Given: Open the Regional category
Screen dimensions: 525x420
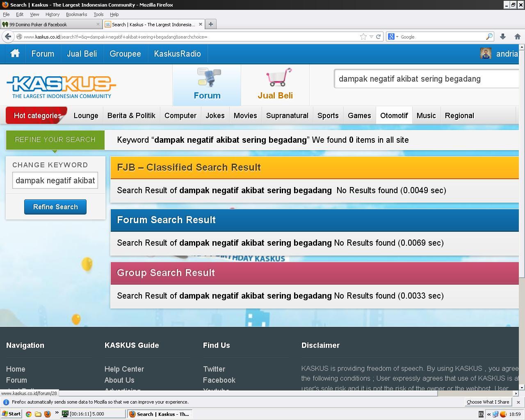Looking at the screenshot, I should tap(459, 116).
